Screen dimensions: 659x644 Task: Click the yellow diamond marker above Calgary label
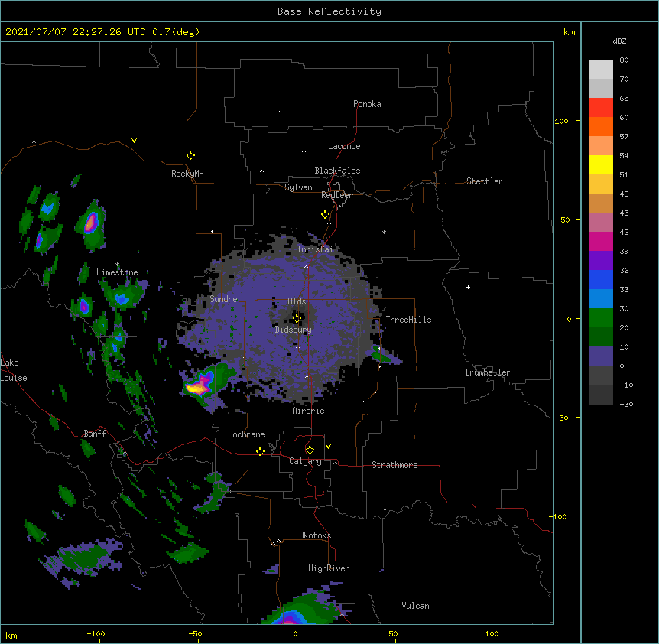click(x=310, y=450)
